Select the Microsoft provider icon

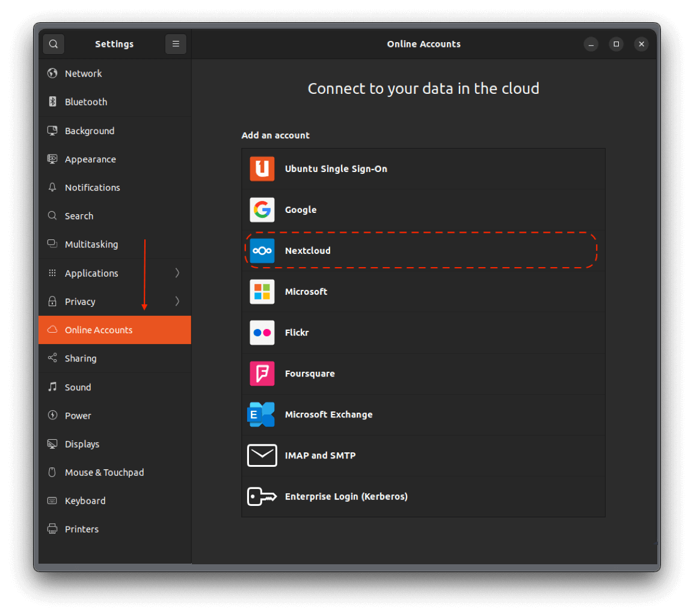pos(262,291)
